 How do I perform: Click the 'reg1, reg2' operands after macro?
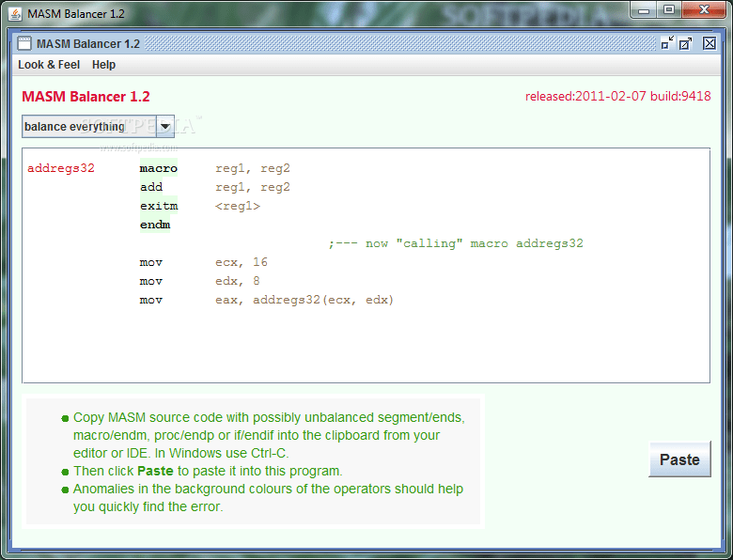click(x=253, y=168)
